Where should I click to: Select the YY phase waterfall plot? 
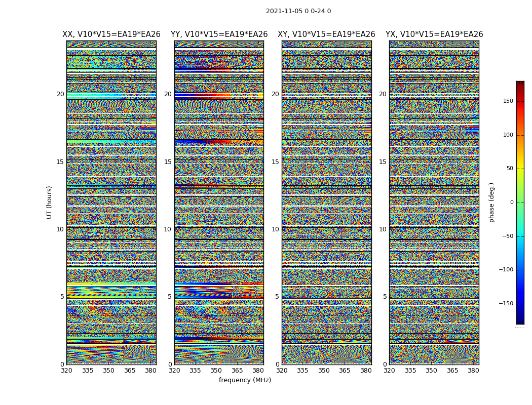(219, 202)
